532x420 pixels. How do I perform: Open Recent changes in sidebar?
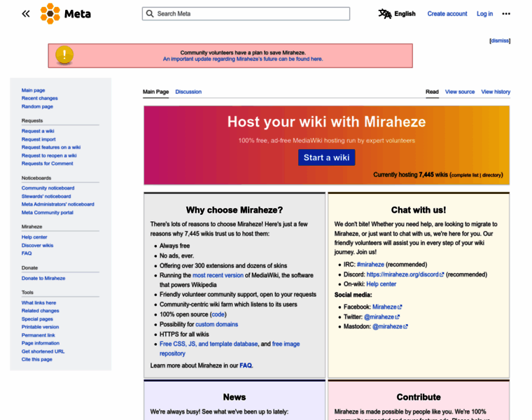pyautogui.click(x=40, y=99)
